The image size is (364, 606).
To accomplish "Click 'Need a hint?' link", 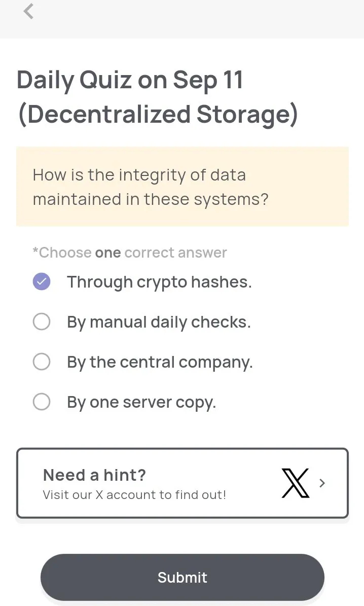I will (94, 475).
